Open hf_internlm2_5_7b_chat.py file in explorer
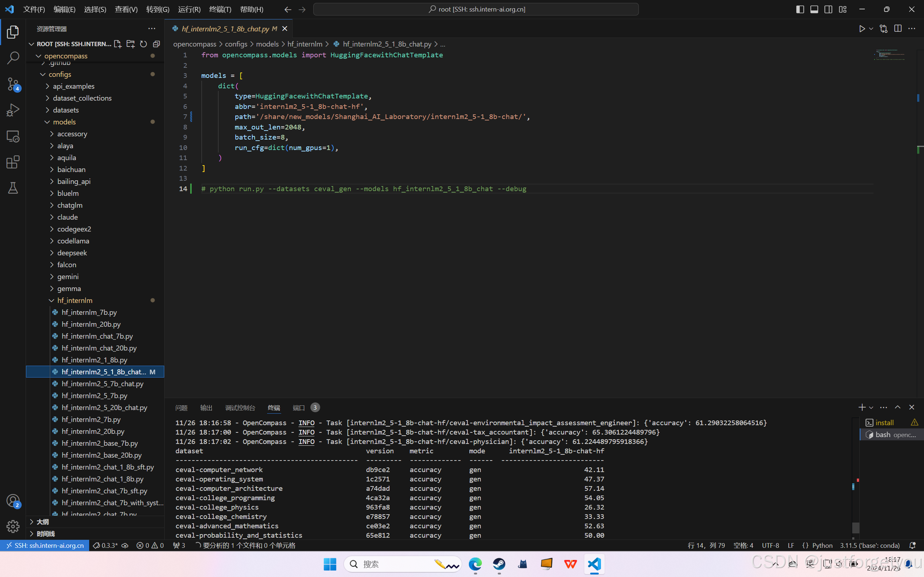924x577 pixels. 103,383
